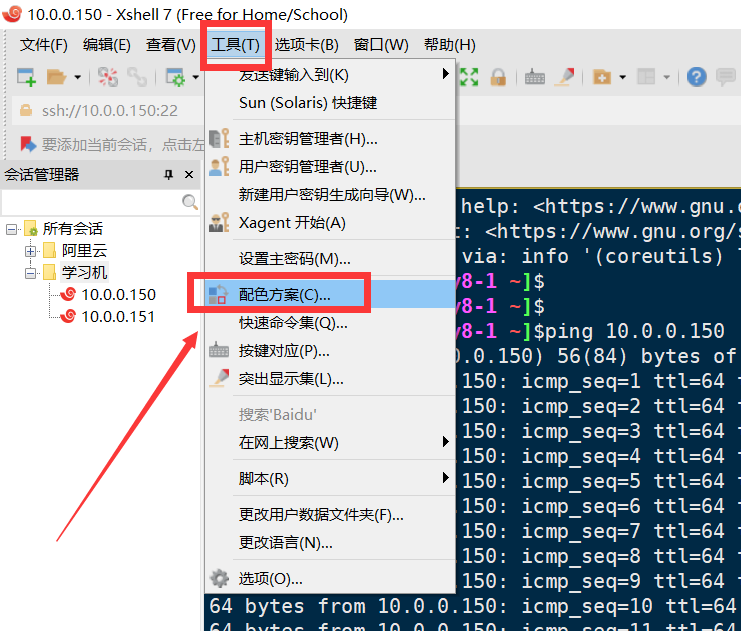The image size is (741, 631).
Task: Open 新建用户密钥生成向导(W)...
Action: tap(330, 195)
